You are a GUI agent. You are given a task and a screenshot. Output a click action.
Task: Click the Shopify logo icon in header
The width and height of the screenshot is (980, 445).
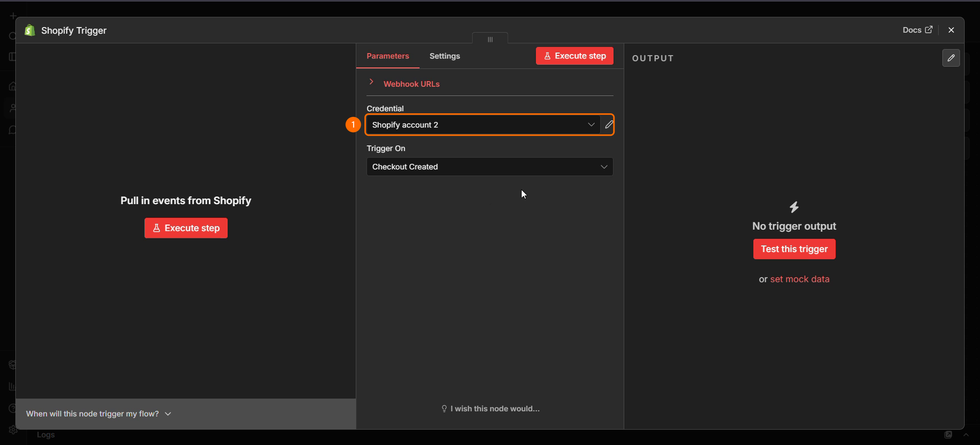[x=30, y=31]
